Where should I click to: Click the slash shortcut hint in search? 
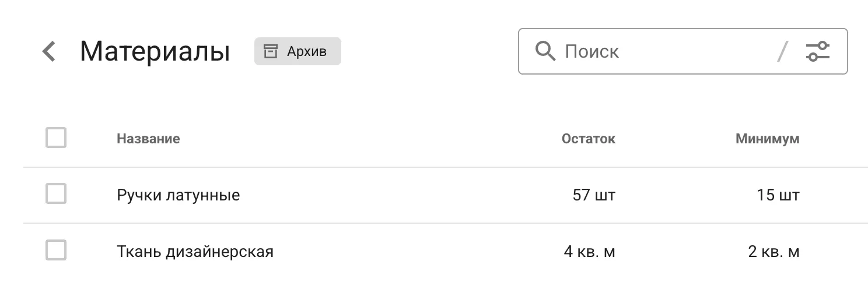783,51
